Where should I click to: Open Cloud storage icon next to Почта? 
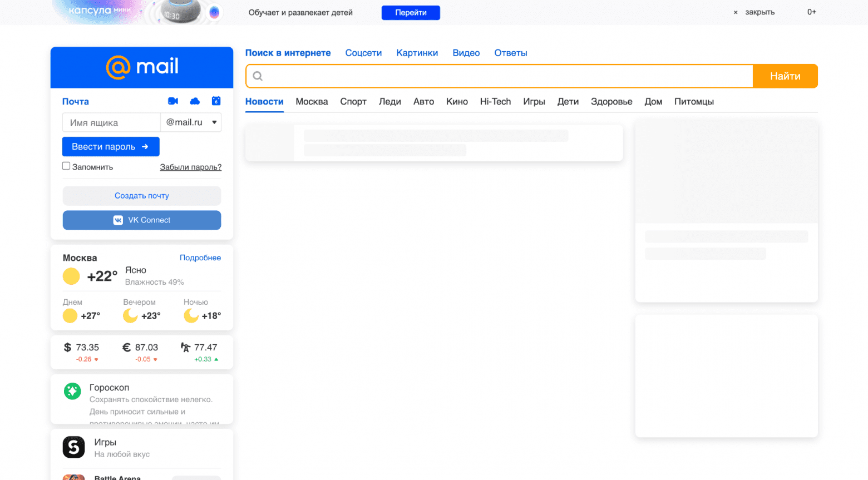pos(194,101)
